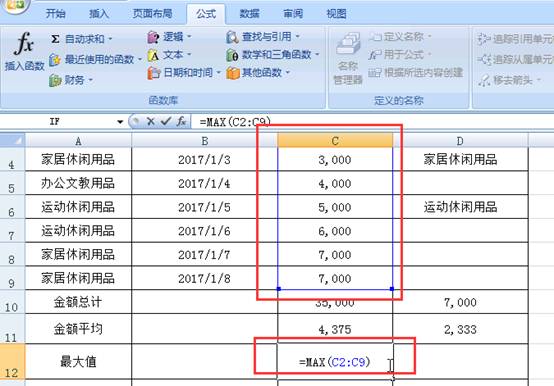Expand the More Functions (其他函数) arrow
Viewport: 554px width, 386px height.
click(288, 73)
